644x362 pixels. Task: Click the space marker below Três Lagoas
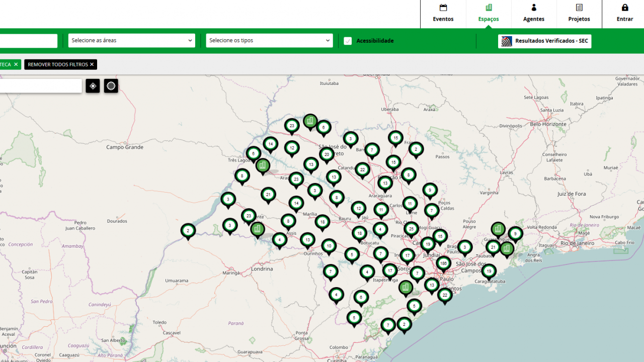click(x=263, y=166)
